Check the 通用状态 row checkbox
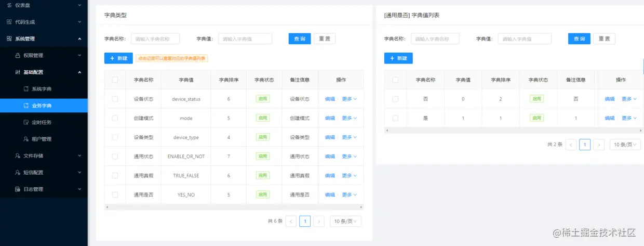 pyautogui.click(x=115, y=156)
